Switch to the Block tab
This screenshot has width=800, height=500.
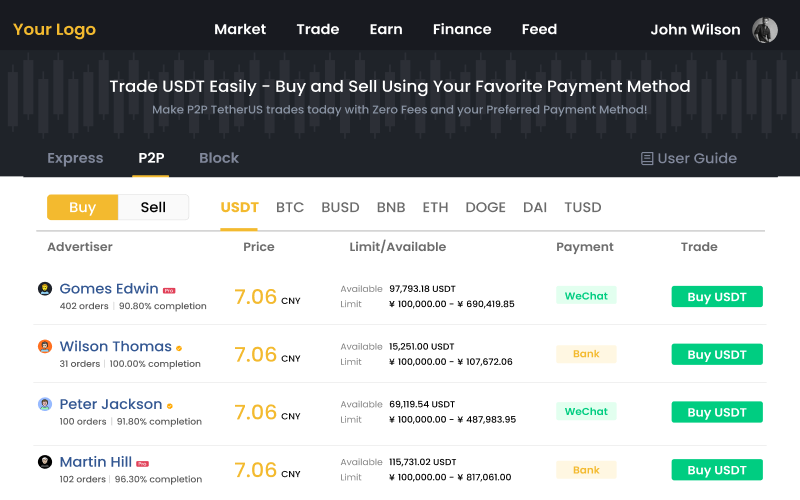(219, 158)
